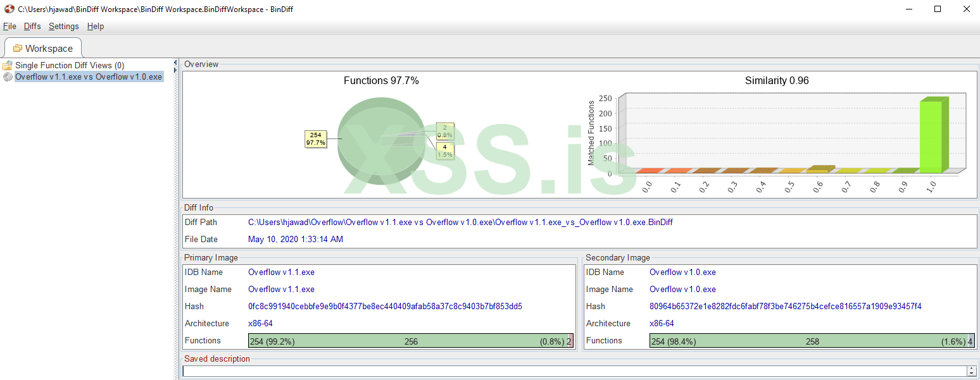
Task: Click the 2 / 0.8% pie chart label
Action: click(445, 132)
